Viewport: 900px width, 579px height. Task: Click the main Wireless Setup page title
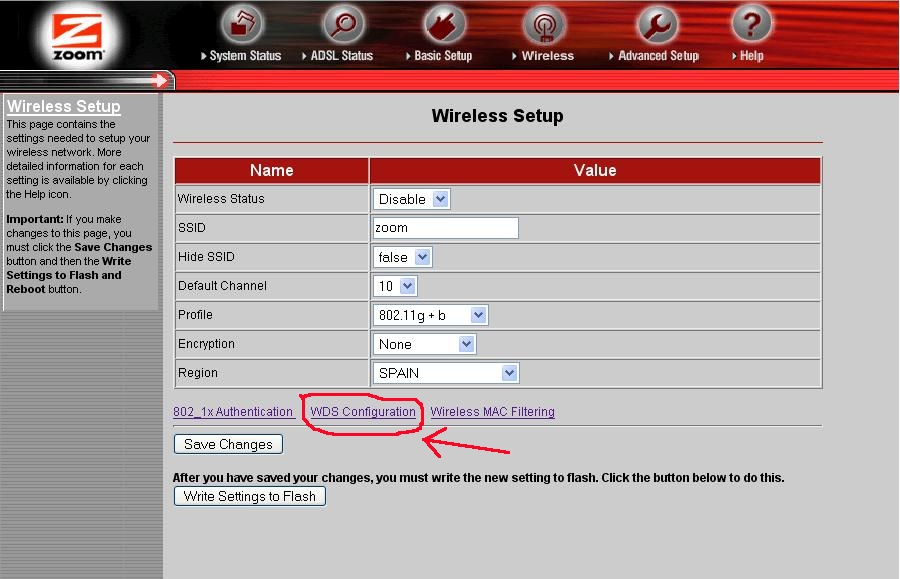coord(497,116)
